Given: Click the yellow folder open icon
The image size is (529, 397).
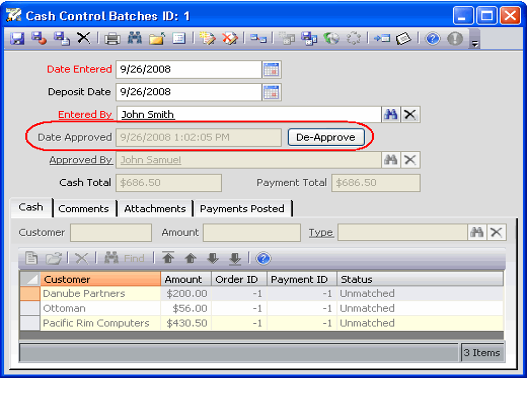Looking at the screenshot, I should pyautogui.click(x=157, y=38).
